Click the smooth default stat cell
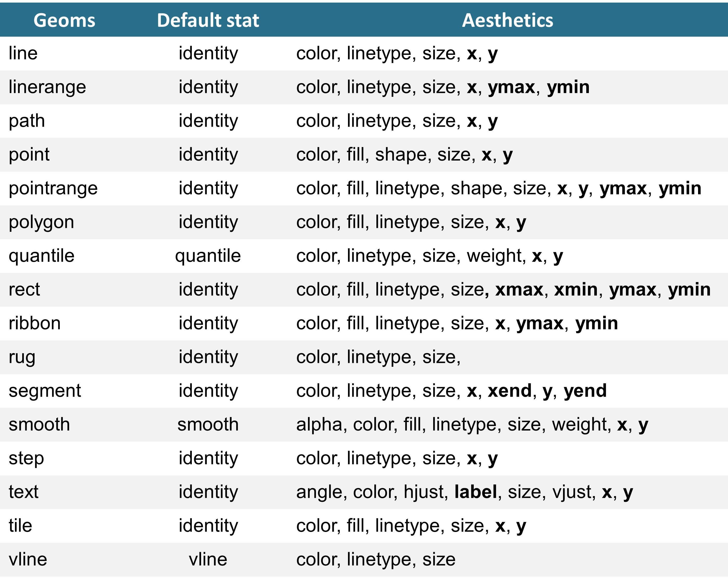Screen dimensions: 728x581 208,424
